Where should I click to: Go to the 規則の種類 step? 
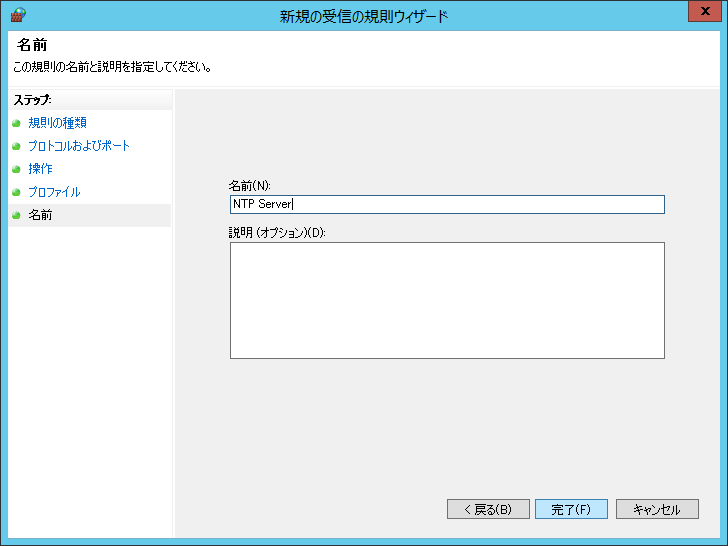click(x=57, y=123)
